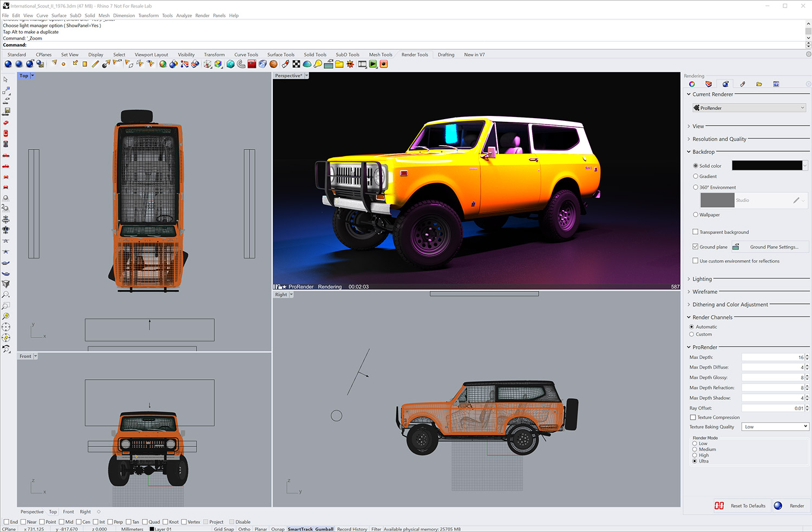Click the yellow folder icon in render toolbar
Screen dimensions: 812x532
[339, 64]
